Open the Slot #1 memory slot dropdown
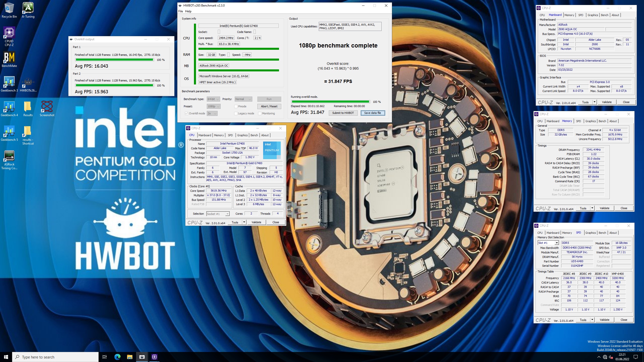 (x=548, y=243)
